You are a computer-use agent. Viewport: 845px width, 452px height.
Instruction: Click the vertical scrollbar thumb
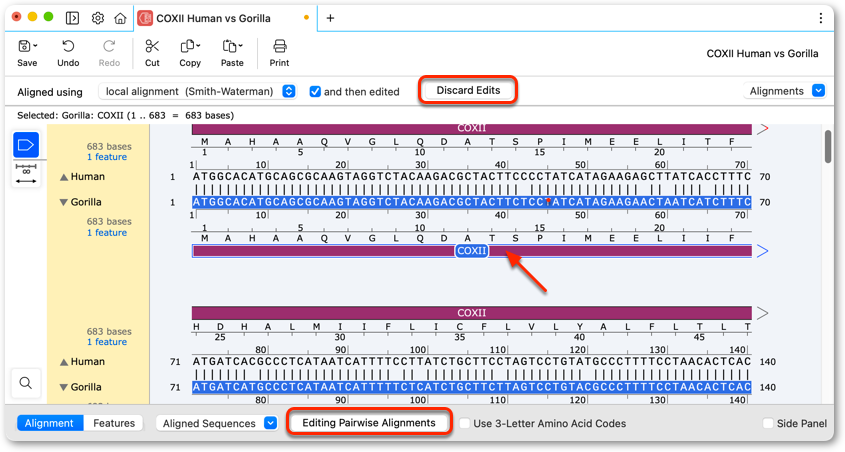[828, 146]
